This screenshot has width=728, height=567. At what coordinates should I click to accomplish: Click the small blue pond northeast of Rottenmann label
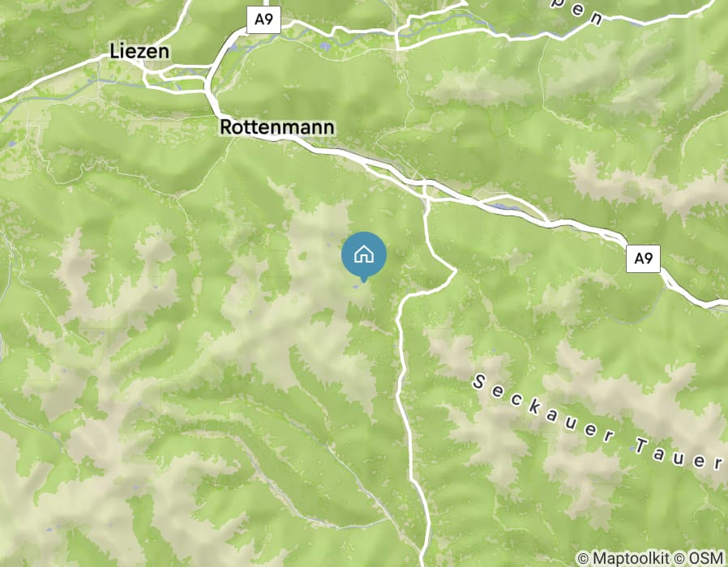pos(326,47)
